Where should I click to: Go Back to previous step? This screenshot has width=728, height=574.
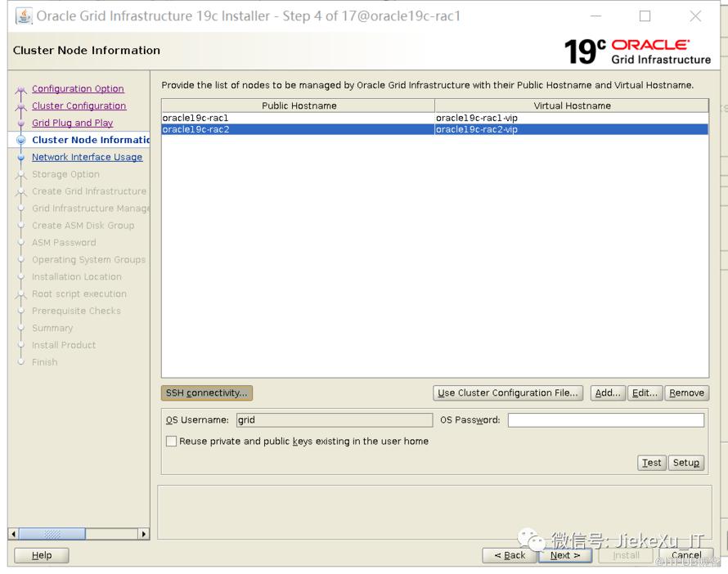(x=510, y=555)
